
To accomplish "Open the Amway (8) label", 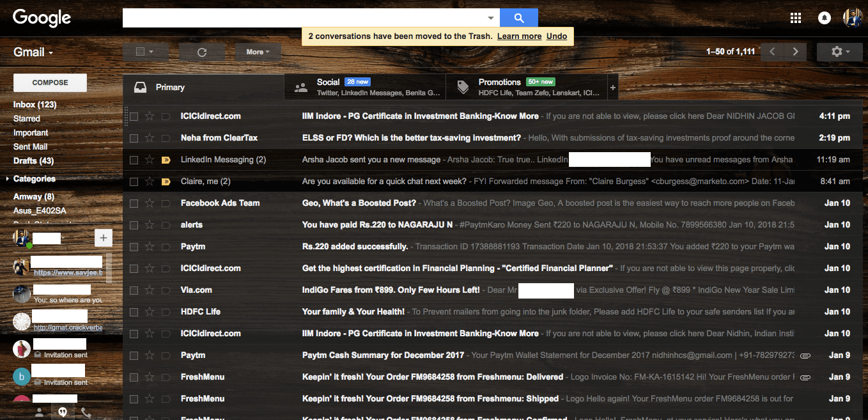I will coord(34,196).
